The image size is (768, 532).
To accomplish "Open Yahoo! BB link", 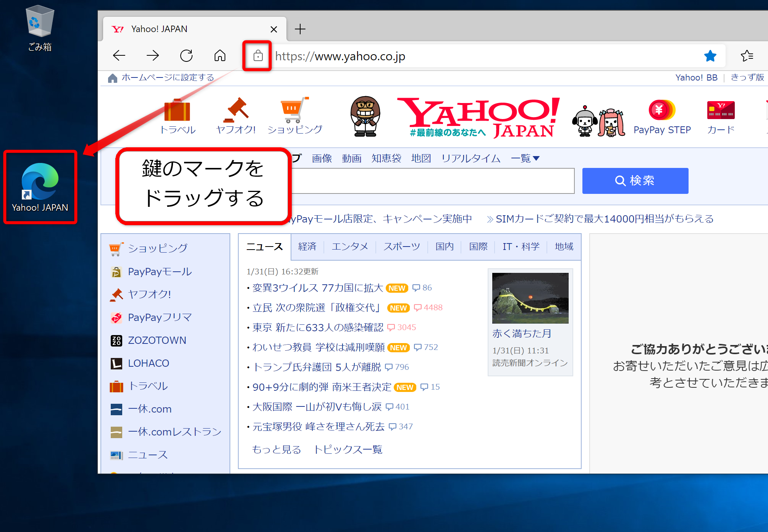I will (x=696, y=77).
